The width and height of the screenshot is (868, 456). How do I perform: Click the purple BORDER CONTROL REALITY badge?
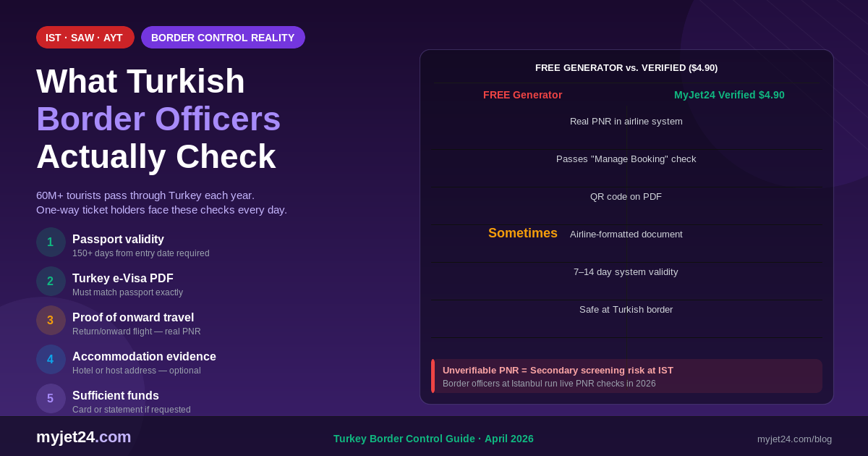pos(223,38)
